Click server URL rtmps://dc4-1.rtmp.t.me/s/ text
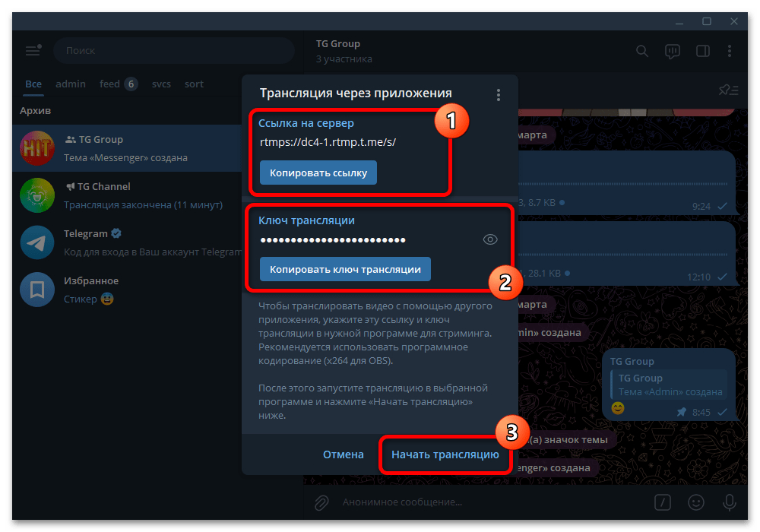760x532 pixels. click(328, 142)
